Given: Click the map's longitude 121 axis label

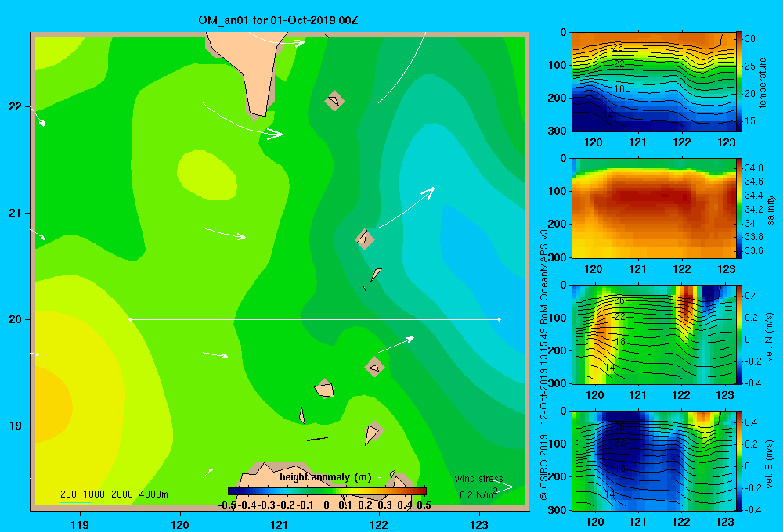Looking at the screenshot, I should 280,524.
